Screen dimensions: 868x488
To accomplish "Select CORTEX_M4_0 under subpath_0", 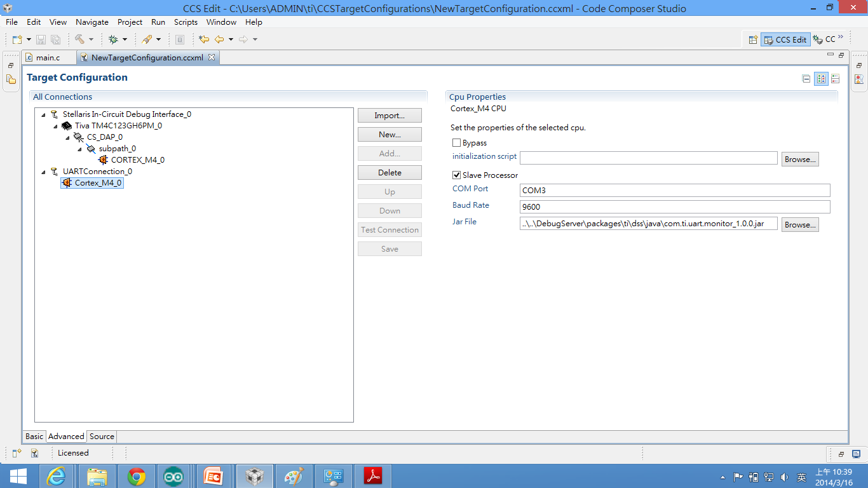I will 137,160.
